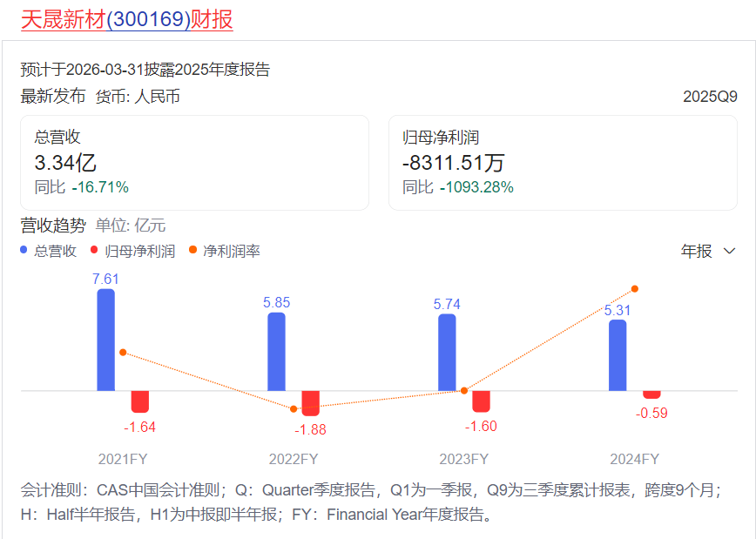
Task: Click the 同比 -1093.28% profit change text
Action: (x=458, y=187)
